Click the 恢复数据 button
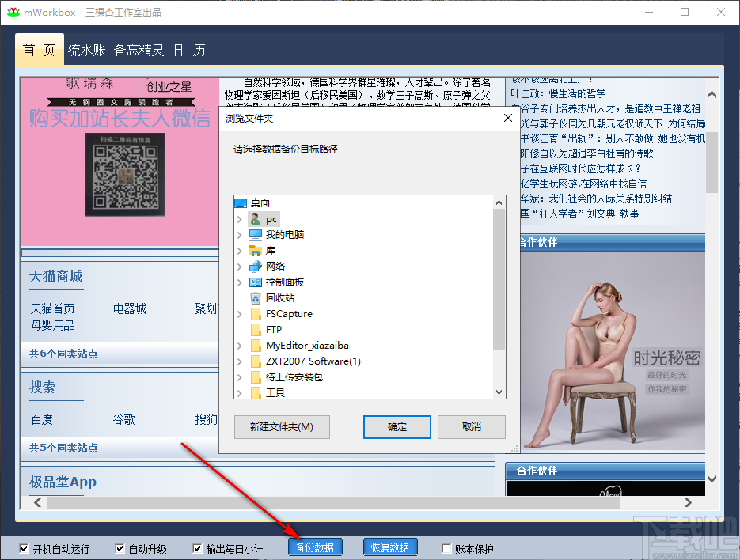The width and height of the screenshot is (740, 560). point(390,547)
